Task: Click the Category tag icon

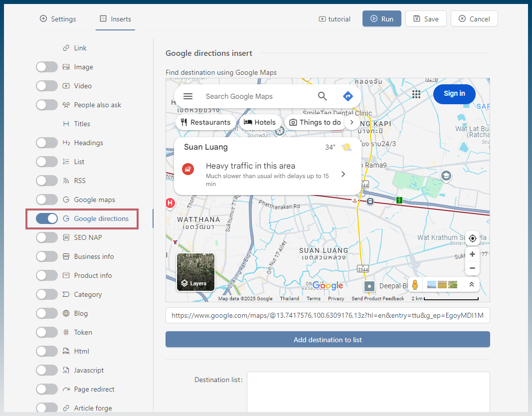Action: [x=66, y=294]
